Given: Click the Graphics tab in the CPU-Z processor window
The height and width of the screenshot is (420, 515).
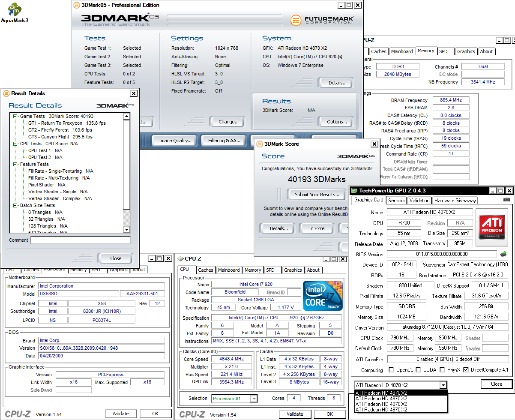Looking at the screenshot, I should click(293, 270).
